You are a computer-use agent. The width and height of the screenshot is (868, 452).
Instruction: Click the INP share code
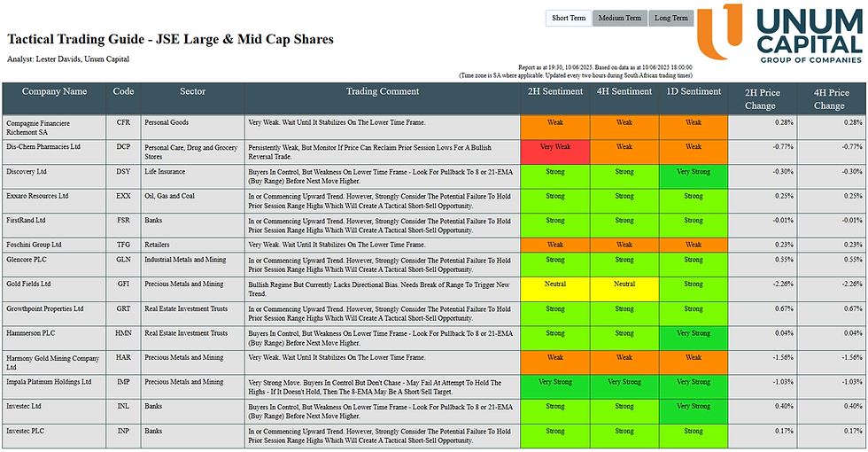click(x=123, y=431)
